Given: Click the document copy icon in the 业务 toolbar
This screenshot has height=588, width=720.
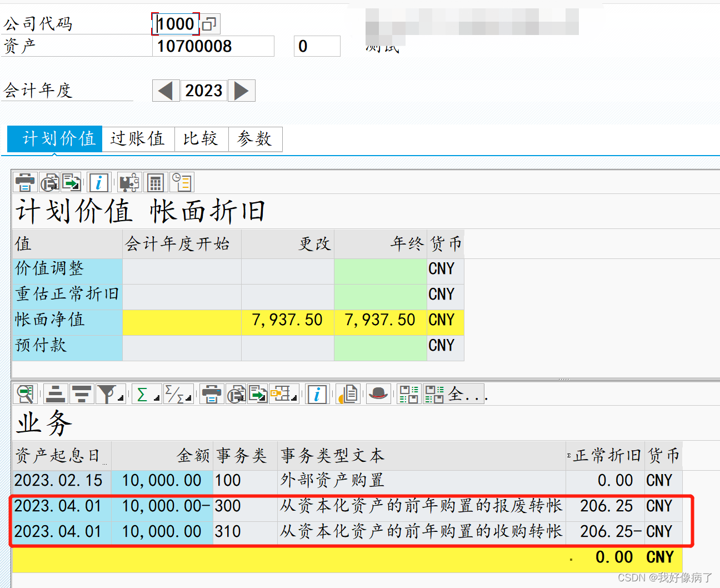Looking at the screenshot, I should click(348, 394).
